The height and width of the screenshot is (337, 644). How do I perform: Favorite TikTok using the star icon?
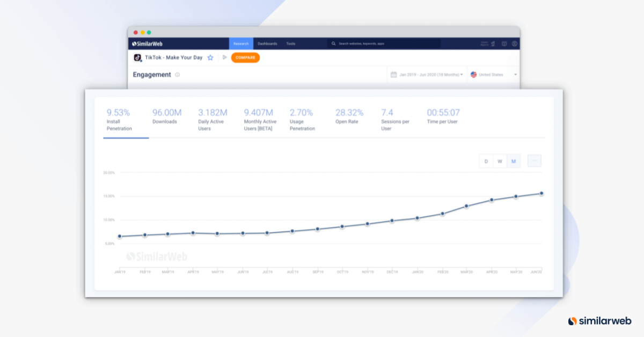tap(210, 57)
